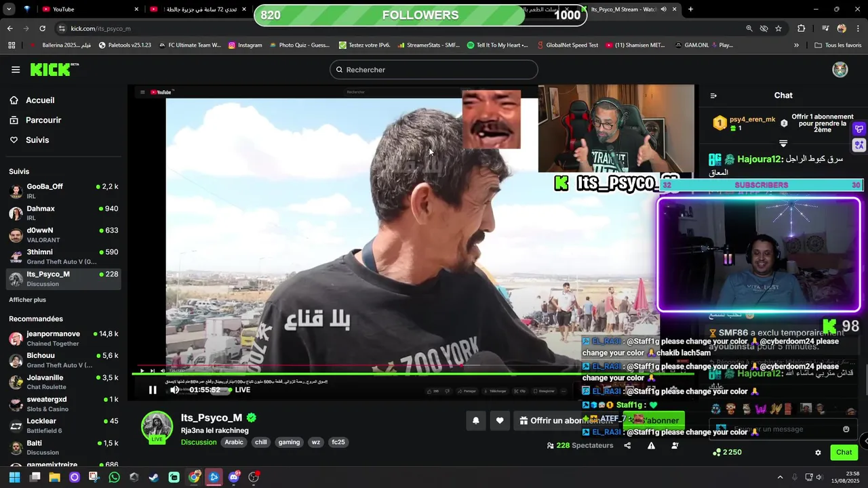868x488 pixels.
Task: Open jeanpormanove recommended channel
Action: [64, 338]
